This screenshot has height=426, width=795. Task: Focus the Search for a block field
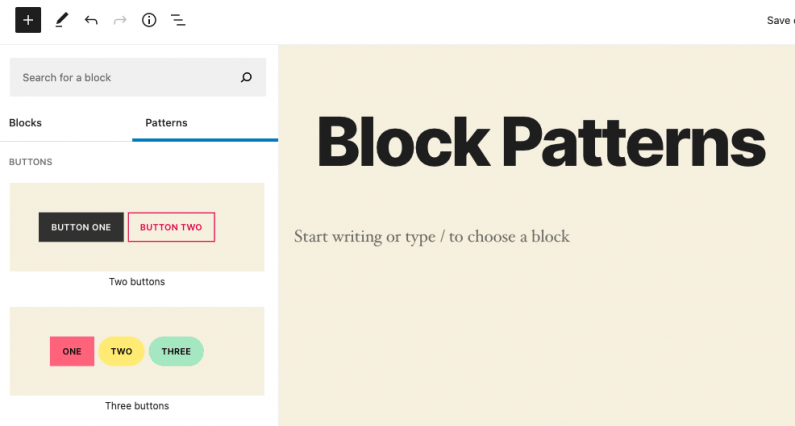coord(138,77)
